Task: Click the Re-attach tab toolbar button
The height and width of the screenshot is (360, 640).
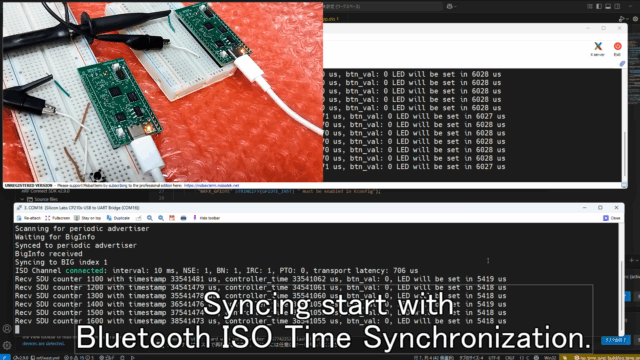Action: click(x=29, y=218)
